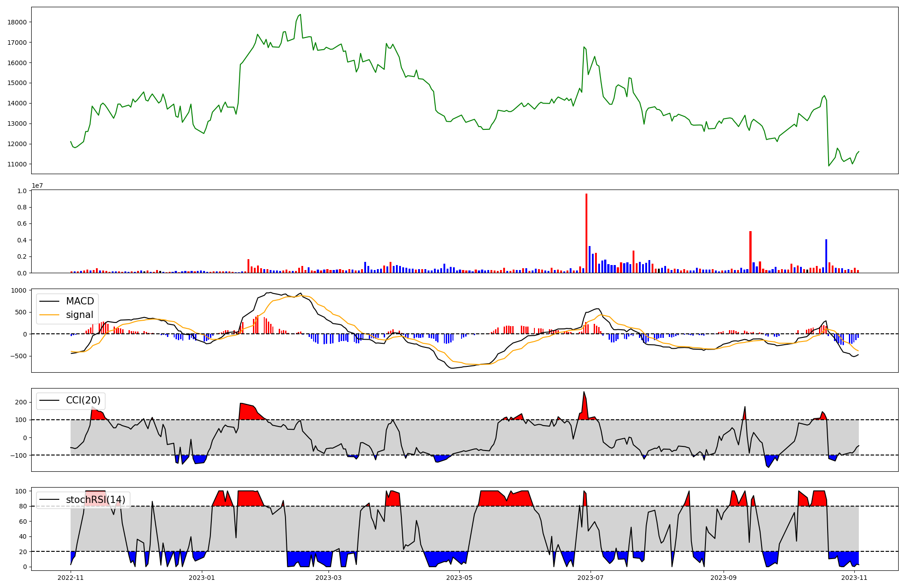905x588 pixels.
Task: Click the 0.8 tick on volume axis
Action: 22,207
